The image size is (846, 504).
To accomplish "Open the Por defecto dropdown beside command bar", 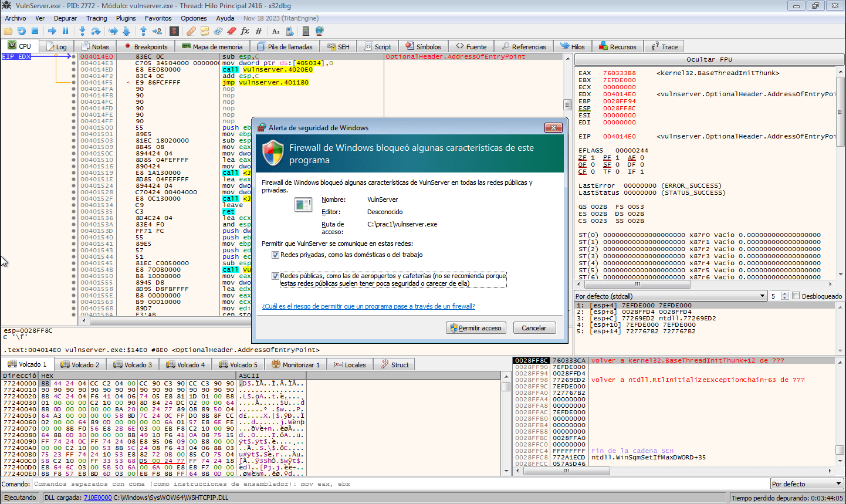I will 807,484.
